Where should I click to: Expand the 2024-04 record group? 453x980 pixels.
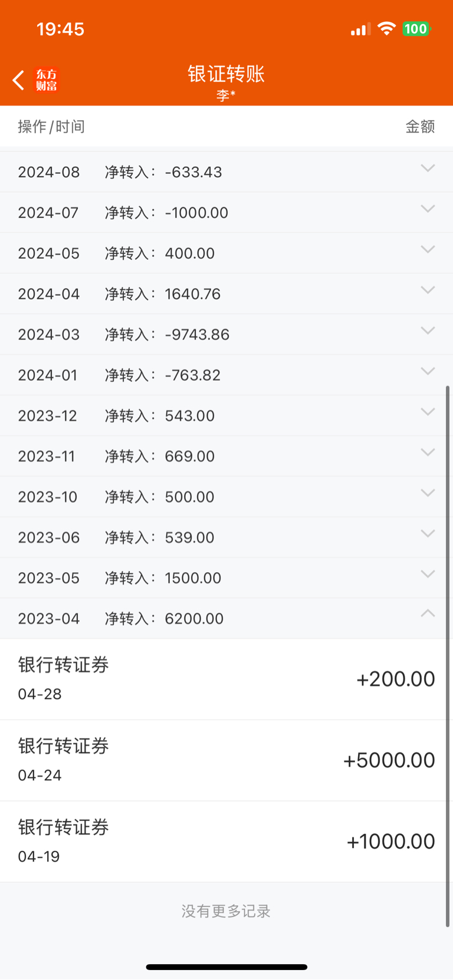(x=428, y=291)
